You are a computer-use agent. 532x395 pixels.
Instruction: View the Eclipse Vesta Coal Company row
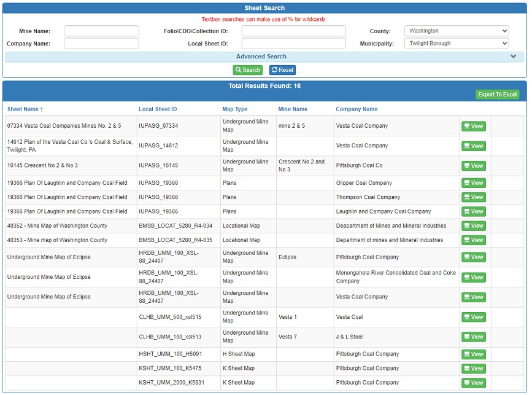[x=474, y=297]
